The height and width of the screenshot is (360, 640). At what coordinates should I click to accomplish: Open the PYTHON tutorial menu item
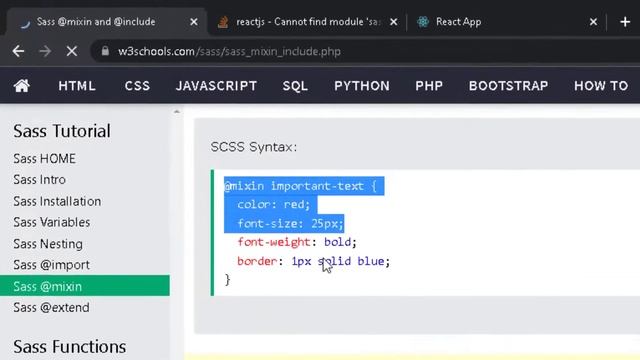point(362,86)
